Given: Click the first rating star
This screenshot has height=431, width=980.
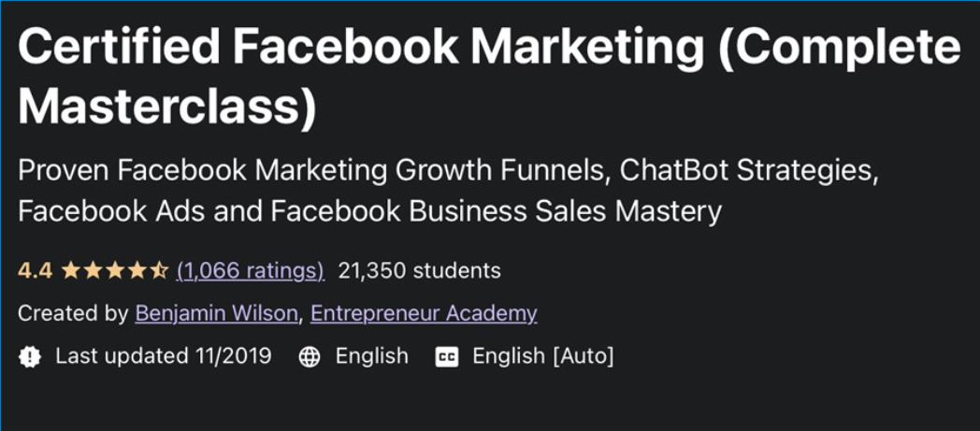Looking at the screenshot, I should click(71, 271).
